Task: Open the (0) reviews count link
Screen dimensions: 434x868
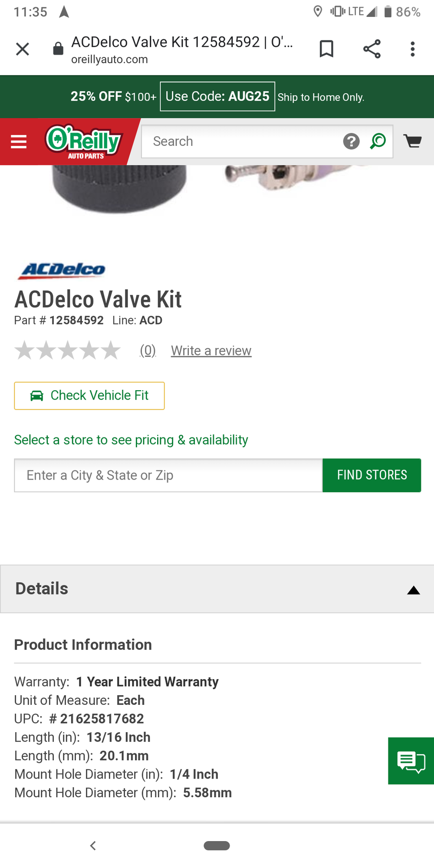Action: pyautogui.click(x=148, y=350)
